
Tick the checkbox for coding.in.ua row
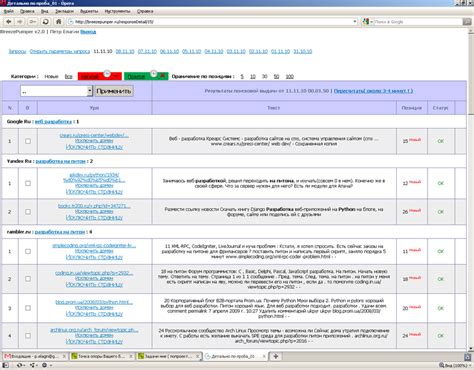point(28,279)
